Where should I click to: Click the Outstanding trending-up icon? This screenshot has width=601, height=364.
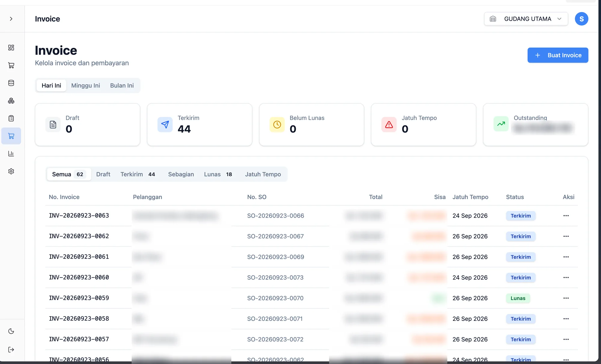pos(501,124)
